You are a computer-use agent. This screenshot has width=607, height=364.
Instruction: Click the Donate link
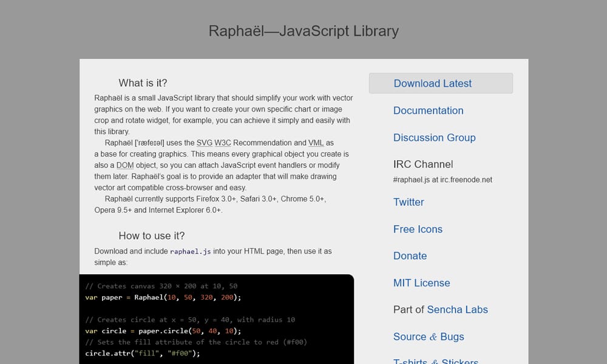[410, 255]
